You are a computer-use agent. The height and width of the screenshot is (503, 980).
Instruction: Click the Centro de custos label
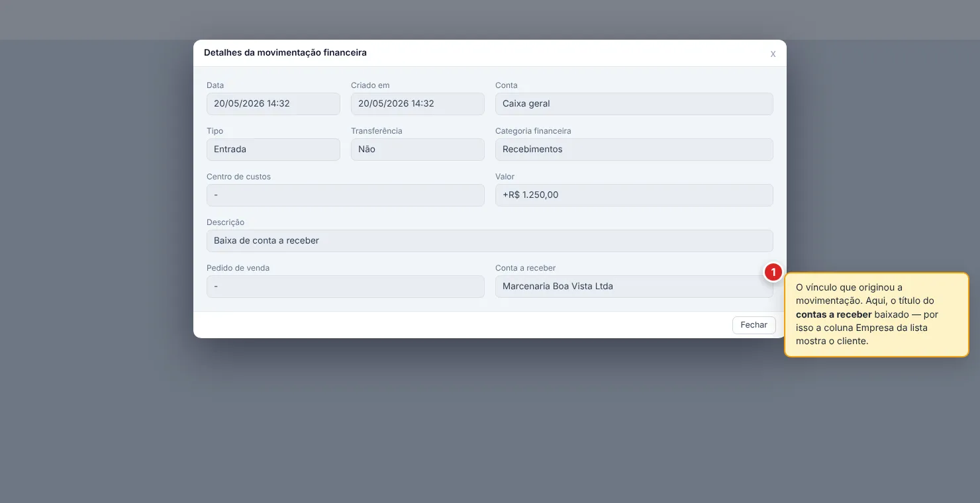pos(238,177)
